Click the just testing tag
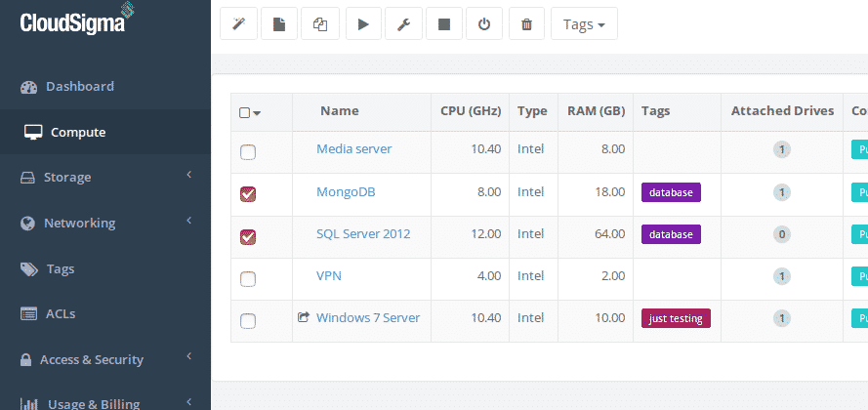Screen dimensions: 868x410 [x=676, y=318]
